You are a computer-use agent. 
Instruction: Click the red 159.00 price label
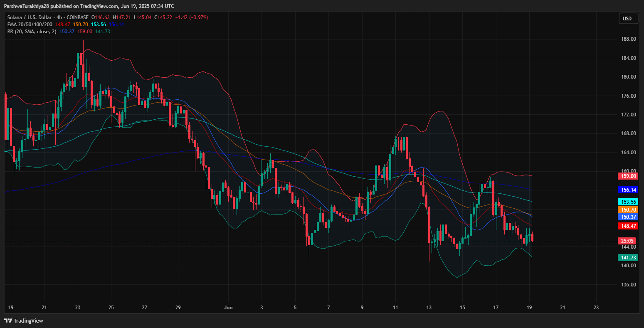pyautogui.click(x=628, y=176)
